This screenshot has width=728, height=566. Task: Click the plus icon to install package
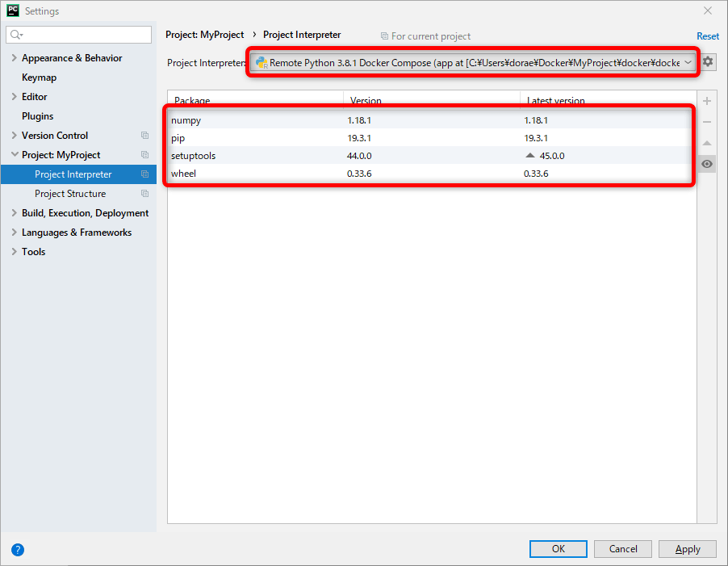click(x=707, y=101)
